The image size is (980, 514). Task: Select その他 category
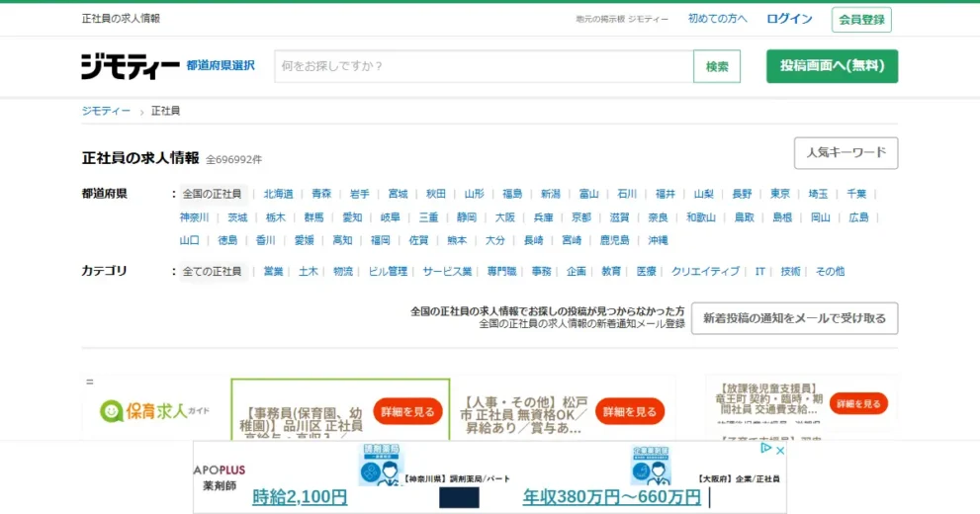click(830, 272)
